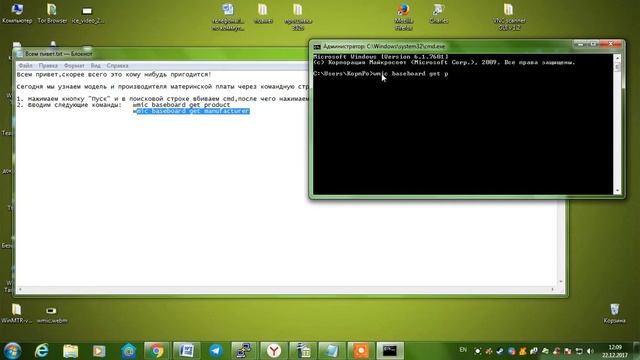Minimize the cmd.exe window
640x360 pixels.
tap(580, 44)
